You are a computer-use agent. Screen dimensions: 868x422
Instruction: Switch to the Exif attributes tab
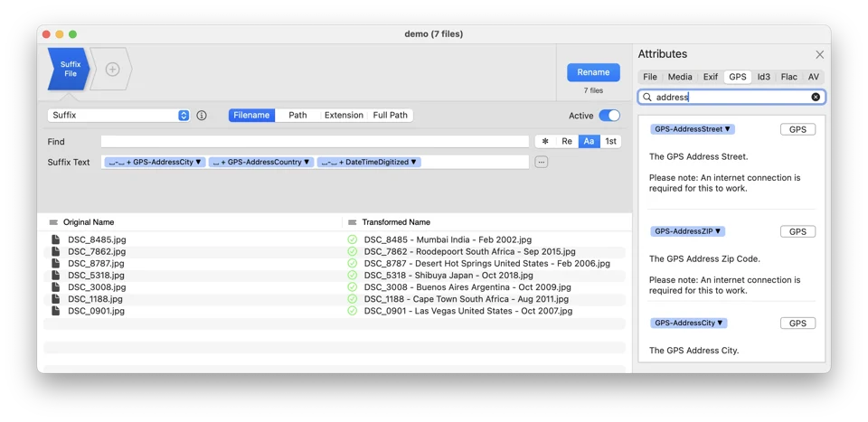(x=711, y=77)
